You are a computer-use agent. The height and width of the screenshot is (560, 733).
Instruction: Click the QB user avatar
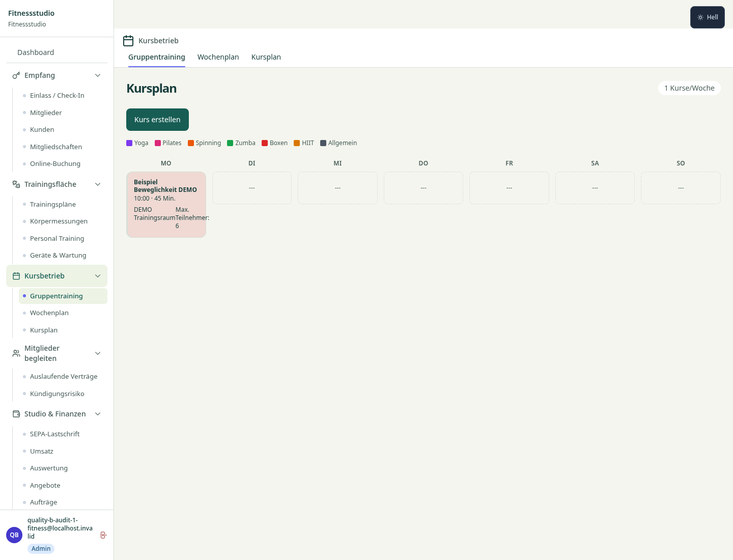tap(14, 535)
